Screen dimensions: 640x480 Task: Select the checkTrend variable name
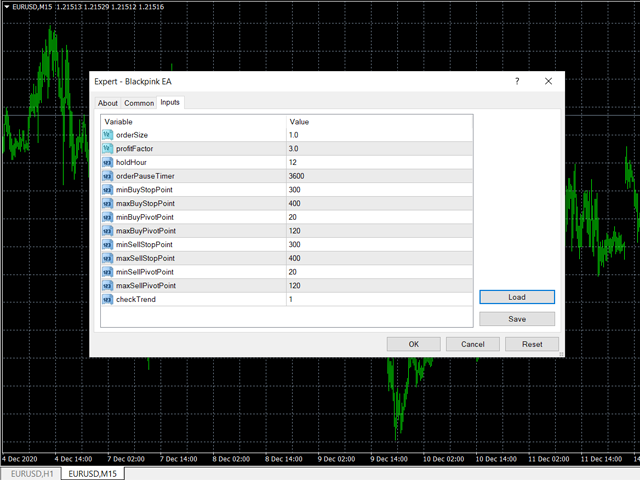point(136,299)
